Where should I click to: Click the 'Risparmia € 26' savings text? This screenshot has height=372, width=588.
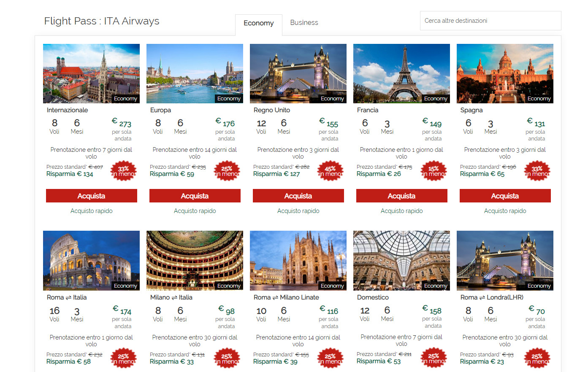click(x=379, y=174)
